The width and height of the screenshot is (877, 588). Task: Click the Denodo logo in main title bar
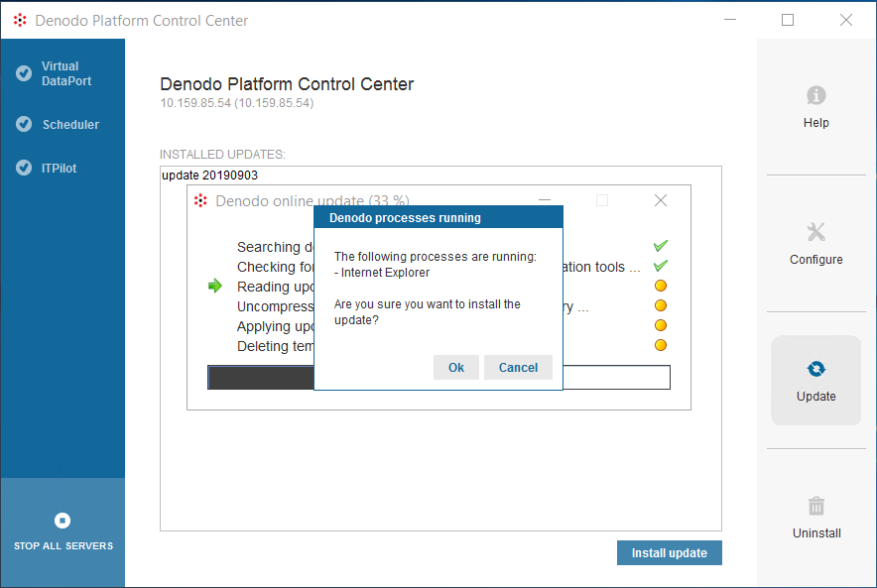point(20,20)
